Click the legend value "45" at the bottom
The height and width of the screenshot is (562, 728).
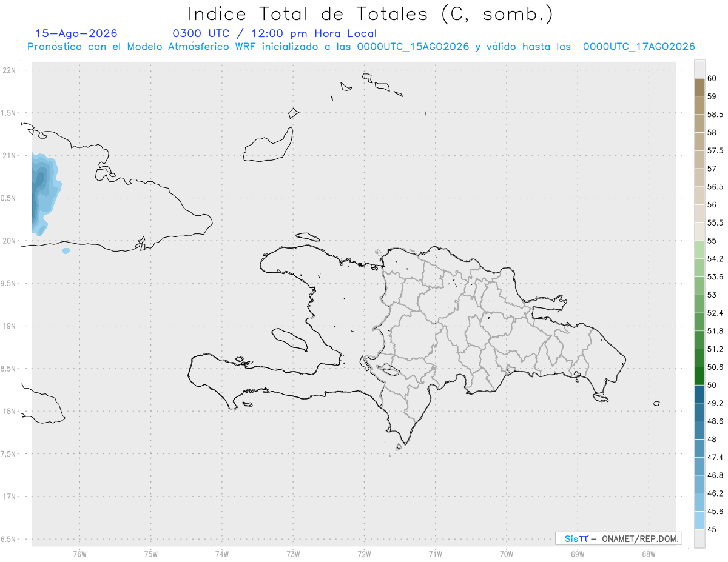click(712, 529)
